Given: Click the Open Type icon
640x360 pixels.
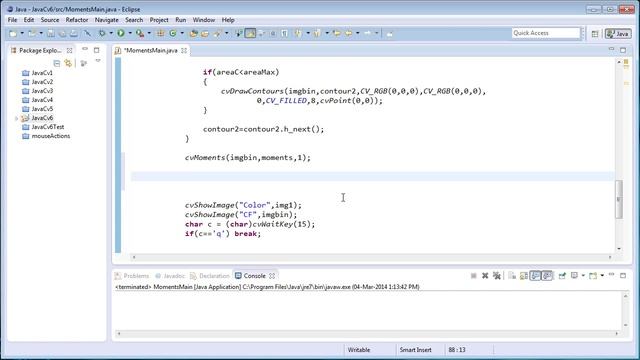Looking at the screenshot, I should [194, 33].
